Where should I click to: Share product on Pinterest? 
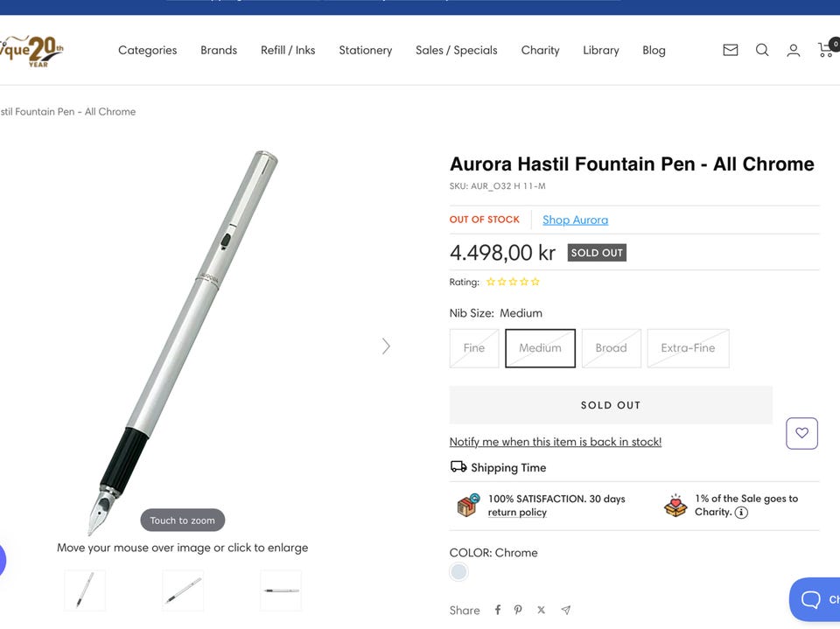(518, 610)
